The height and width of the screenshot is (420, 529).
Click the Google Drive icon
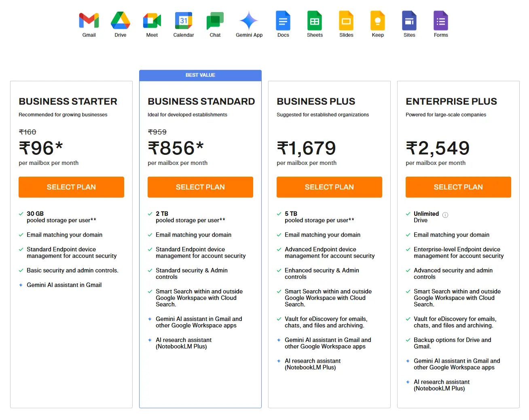point(120,19)
